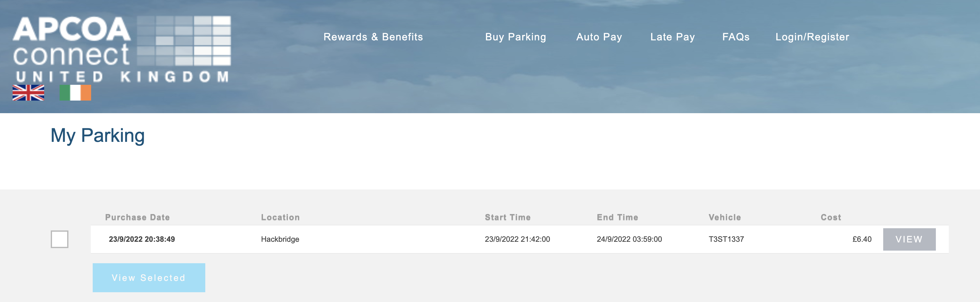Click the £6.40 cost value
This screenshot has width=980, height=302.
coord(862,239)
